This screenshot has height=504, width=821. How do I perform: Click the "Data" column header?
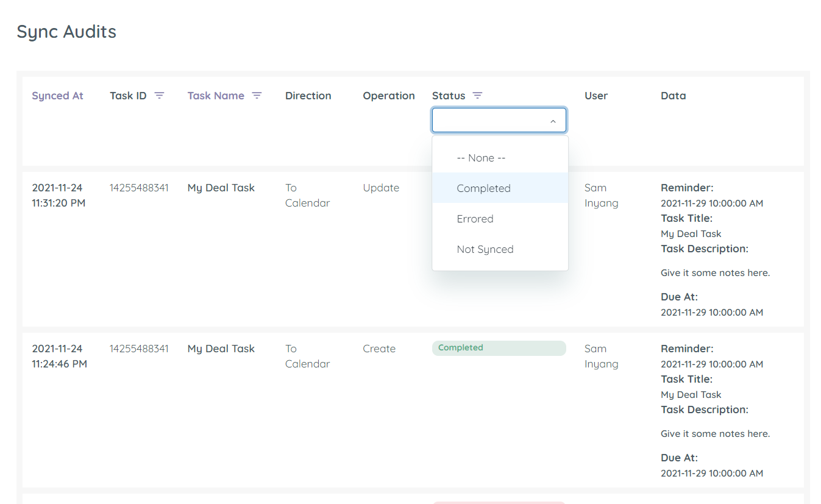click(x=673, y=95)
